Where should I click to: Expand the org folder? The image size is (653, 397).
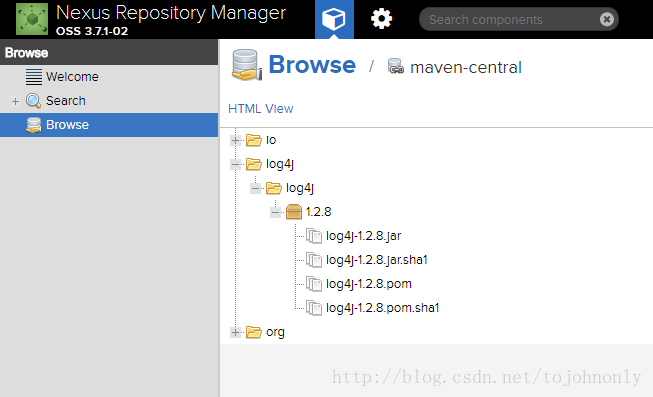pos(236,332)
